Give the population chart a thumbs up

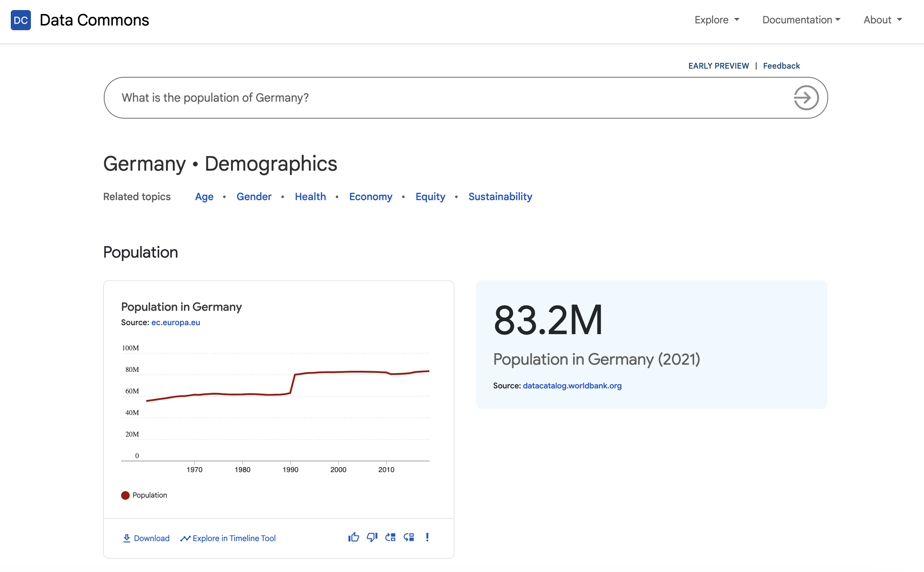354,538
